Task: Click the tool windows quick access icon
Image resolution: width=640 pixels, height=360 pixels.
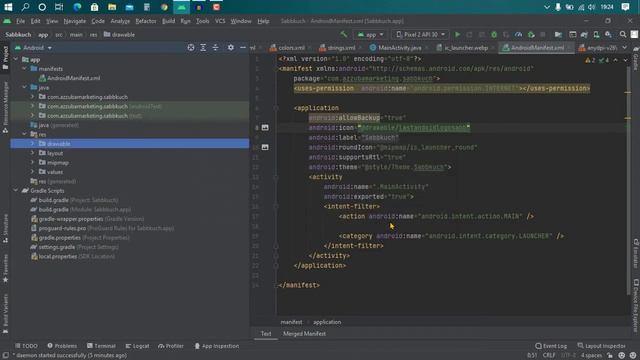Action: pos(5,356)
